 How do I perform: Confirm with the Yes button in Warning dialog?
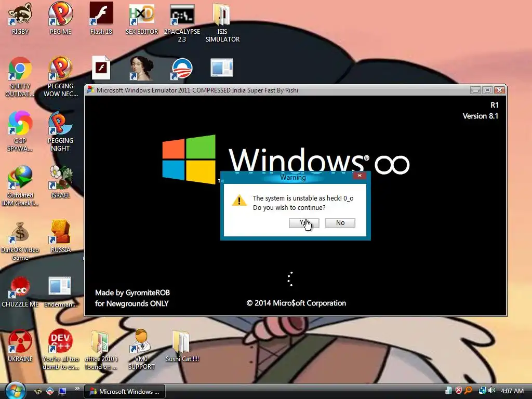pos(303,223)
